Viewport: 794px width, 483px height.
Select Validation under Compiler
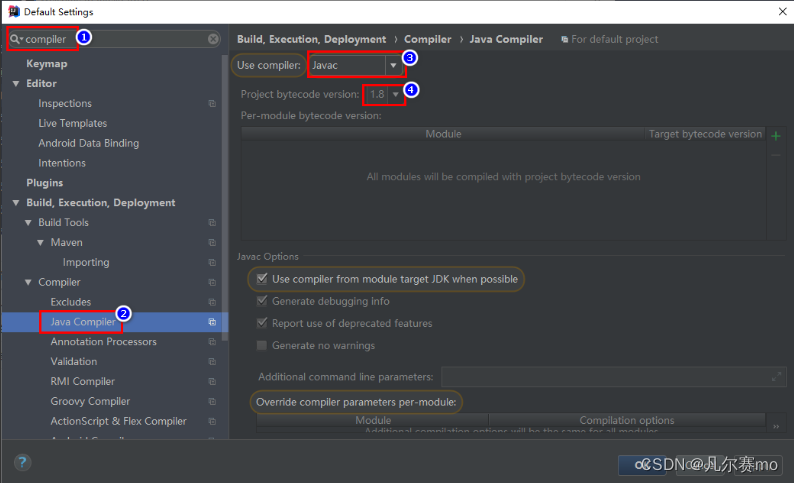click(x=74, y=361)
